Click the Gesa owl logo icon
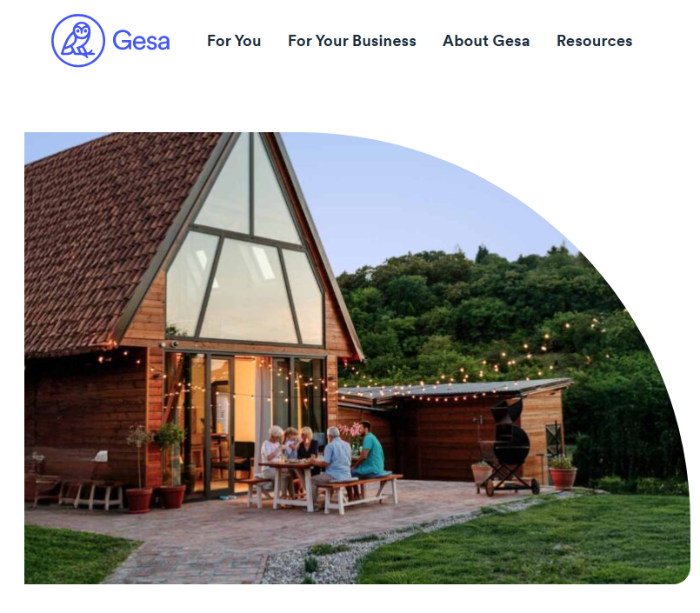Screen dimensions: 700x613 pyautogui.click(x=78, y=41)
